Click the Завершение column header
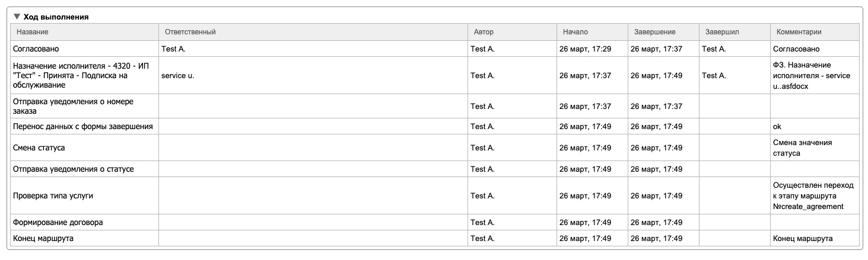The image size is (868, 260). [654, 32]
